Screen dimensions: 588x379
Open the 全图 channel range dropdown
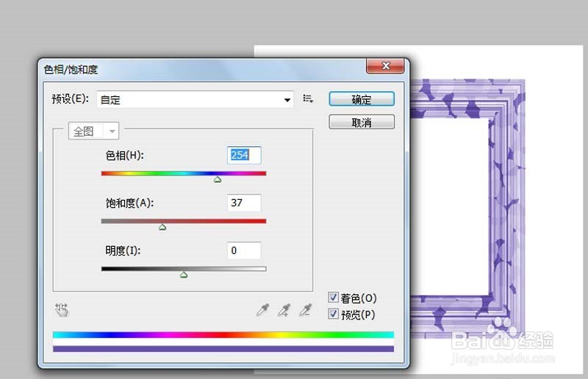[x=94, y=131]
